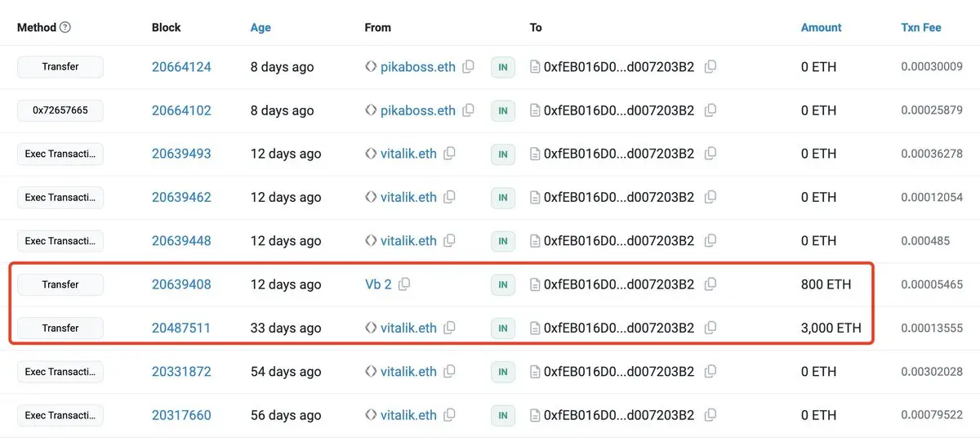980x438 pixels.
Task: Toggle the Age column header format
Action: tap(261, 27)
